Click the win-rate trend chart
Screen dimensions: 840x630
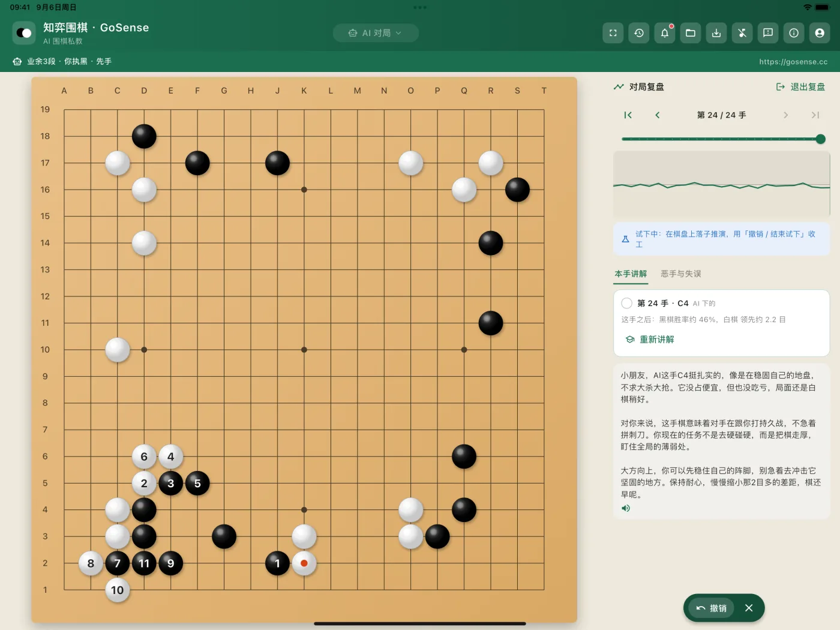coord(721,185)
